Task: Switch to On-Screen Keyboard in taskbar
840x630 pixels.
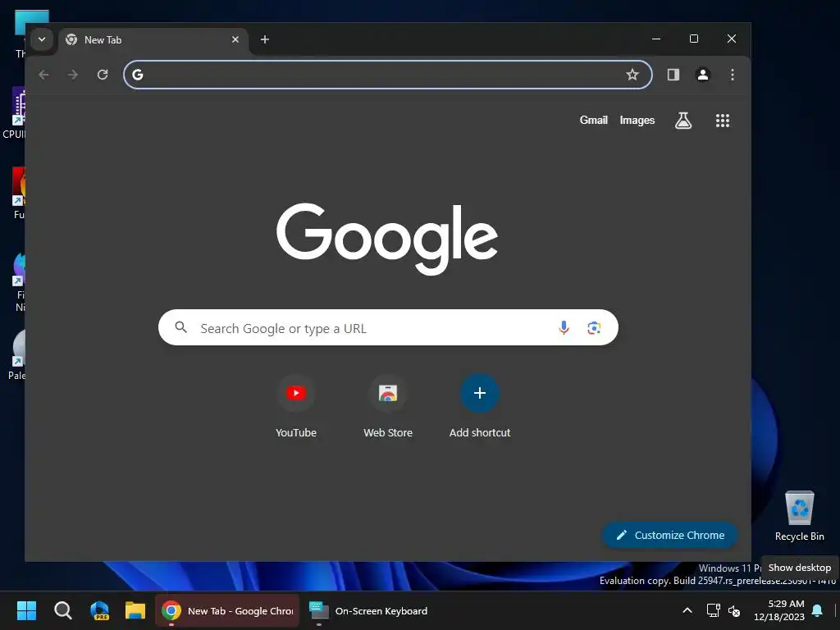Action: [369, 610]
